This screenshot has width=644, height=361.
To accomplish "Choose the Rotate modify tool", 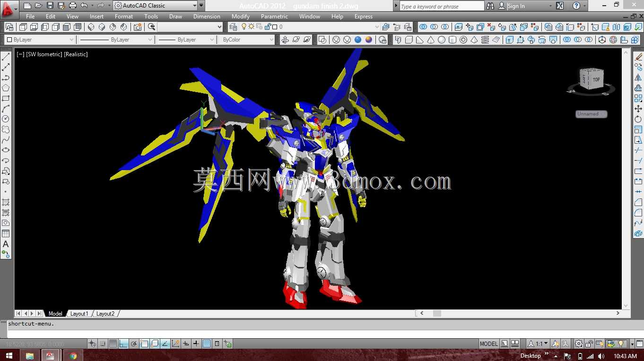I will point(638,119).
